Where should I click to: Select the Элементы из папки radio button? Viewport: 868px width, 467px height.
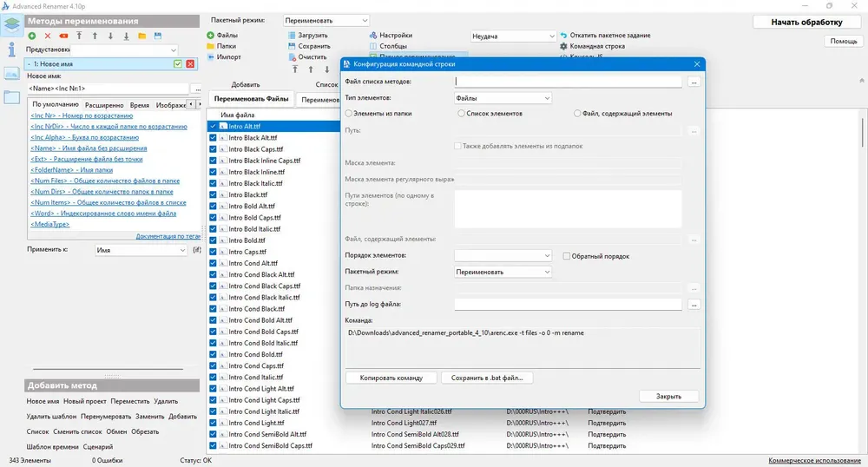[x=349, y=114]
